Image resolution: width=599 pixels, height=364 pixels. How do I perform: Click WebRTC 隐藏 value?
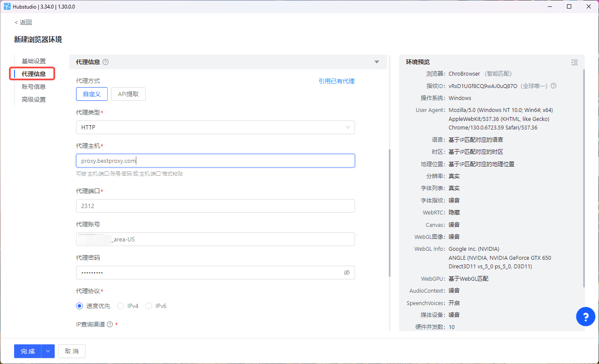454,212
